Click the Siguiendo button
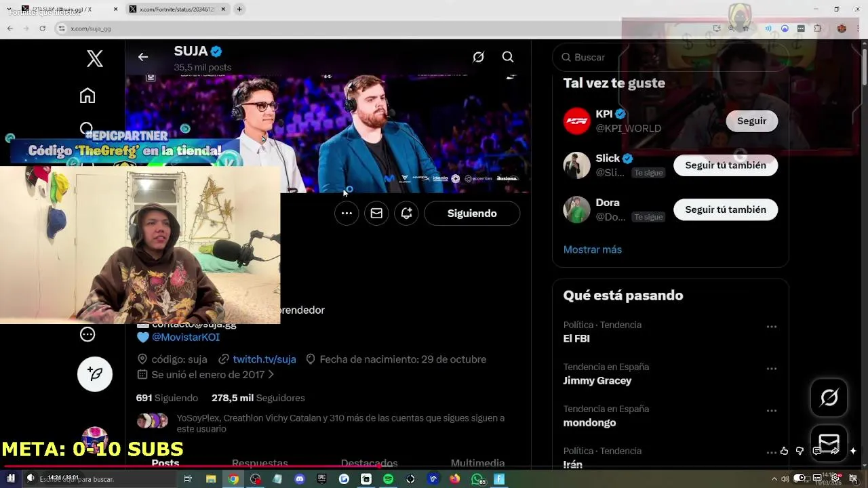Image resolution: width=868 pixels, height=488 pixels. point(472,213)
